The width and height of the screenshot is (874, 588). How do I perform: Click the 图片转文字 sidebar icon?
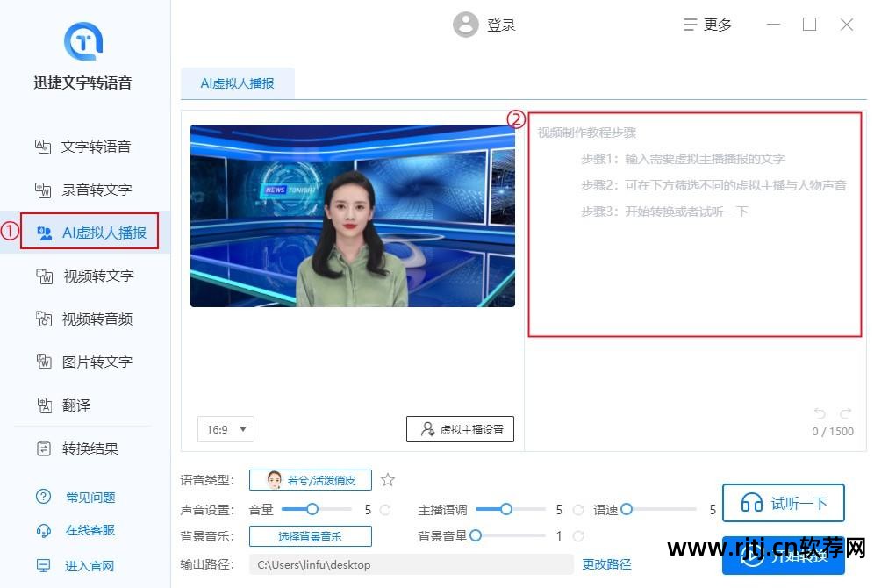[x=44, y=362]
